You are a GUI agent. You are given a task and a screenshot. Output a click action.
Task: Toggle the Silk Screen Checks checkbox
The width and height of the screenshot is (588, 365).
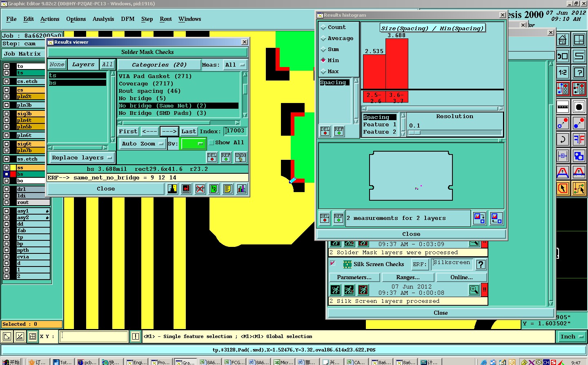click(x=333, y=263)
